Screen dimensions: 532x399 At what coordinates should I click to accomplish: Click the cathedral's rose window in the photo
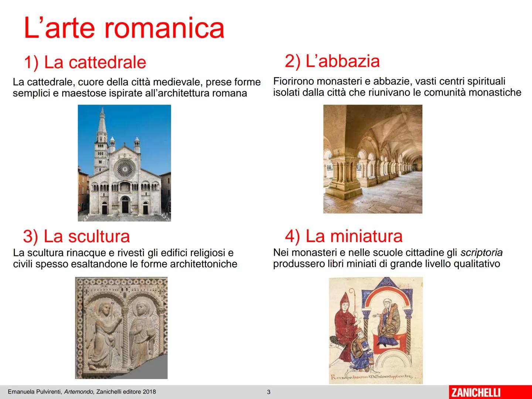point(125,169)
